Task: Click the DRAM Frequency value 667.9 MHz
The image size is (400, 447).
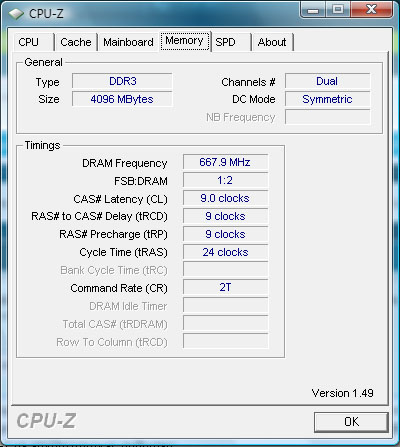Action: (225, 162)
